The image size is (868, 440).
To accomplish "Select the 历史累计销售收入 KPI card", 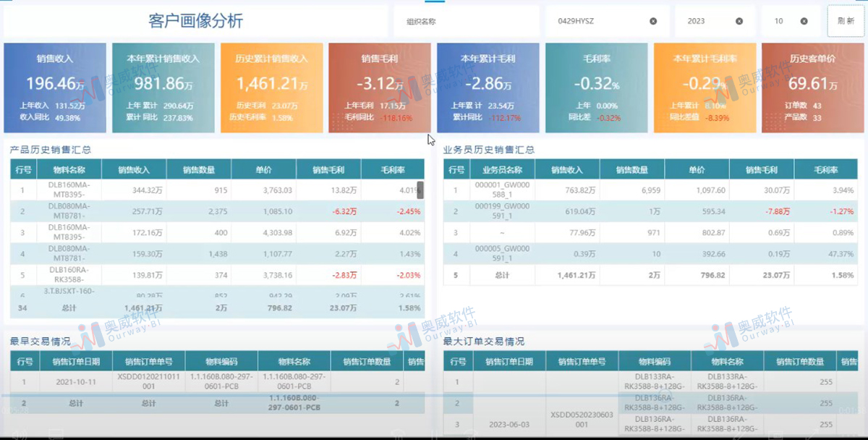I will 271,88.
